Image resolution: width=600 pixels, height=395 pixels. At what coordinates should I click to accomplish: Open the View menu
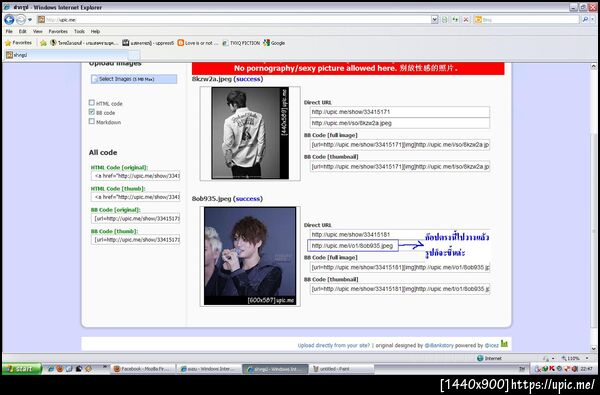[x=38, y=31]
